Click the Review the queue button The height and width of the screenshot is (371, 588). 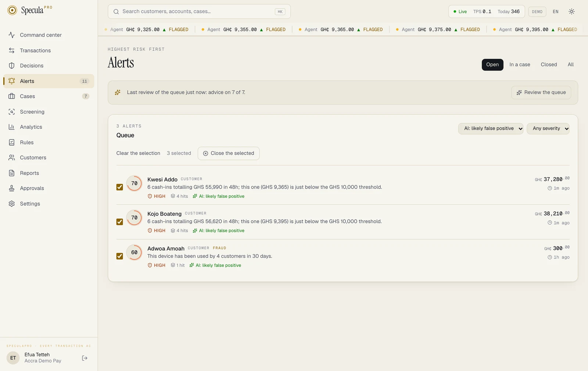pos(541,93)
